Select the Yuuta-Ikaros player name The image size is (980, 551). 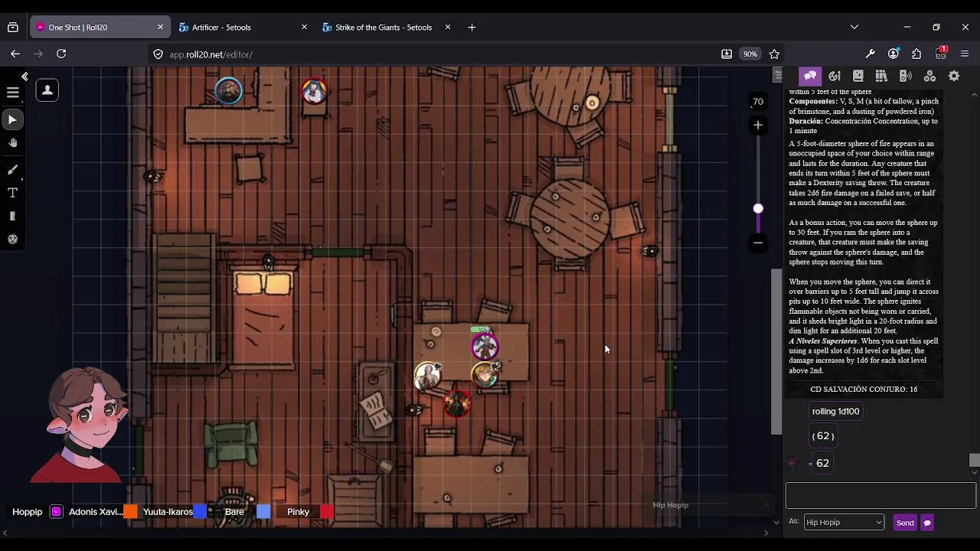coord(168,512)
